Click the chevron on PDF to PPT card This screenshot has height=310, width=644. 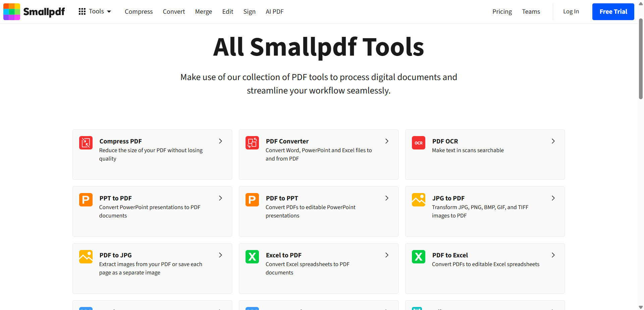point(387,198)
